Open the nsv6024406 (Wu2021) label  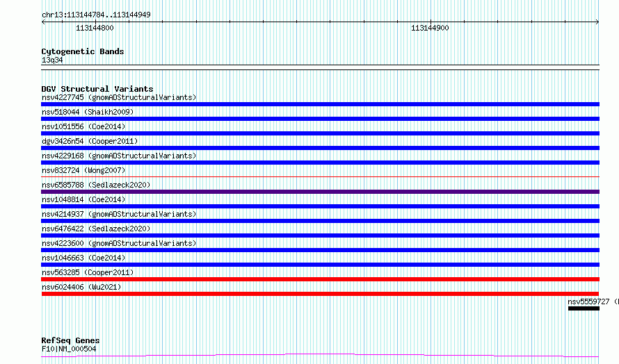pos(81,287)
